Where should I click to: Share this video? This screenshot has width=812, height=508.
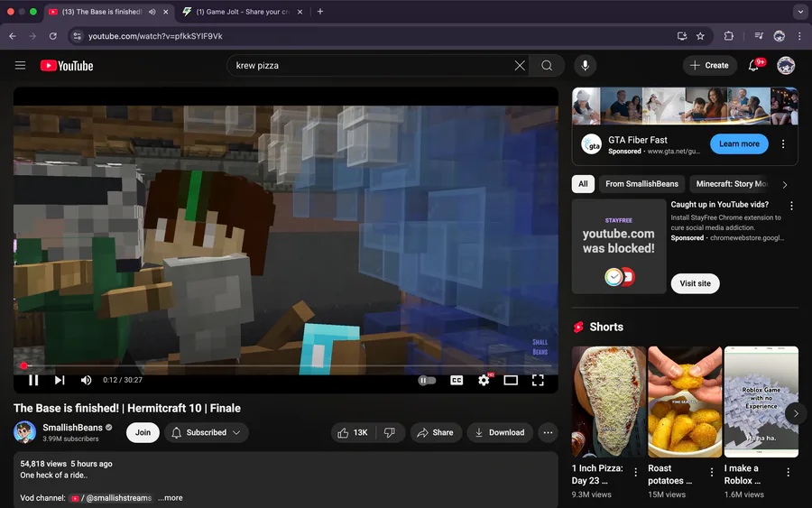pyautogui.click(x=436, y=432)
